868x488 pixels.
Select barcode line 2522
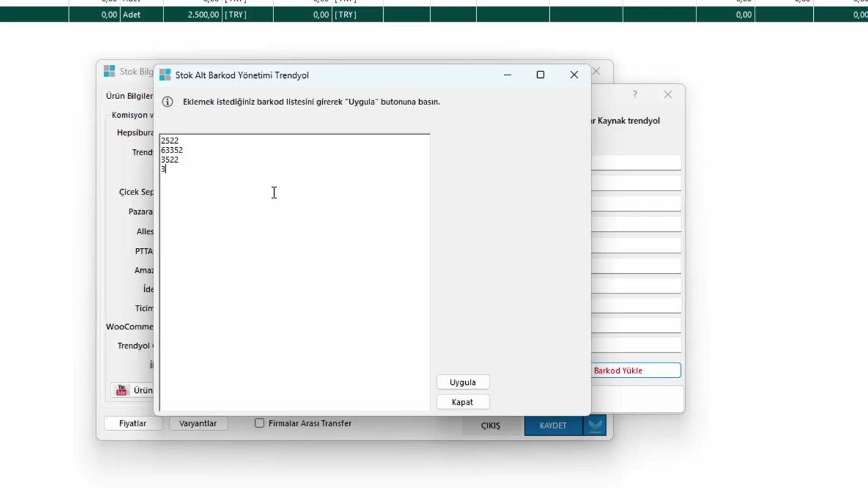coord(170,141)
